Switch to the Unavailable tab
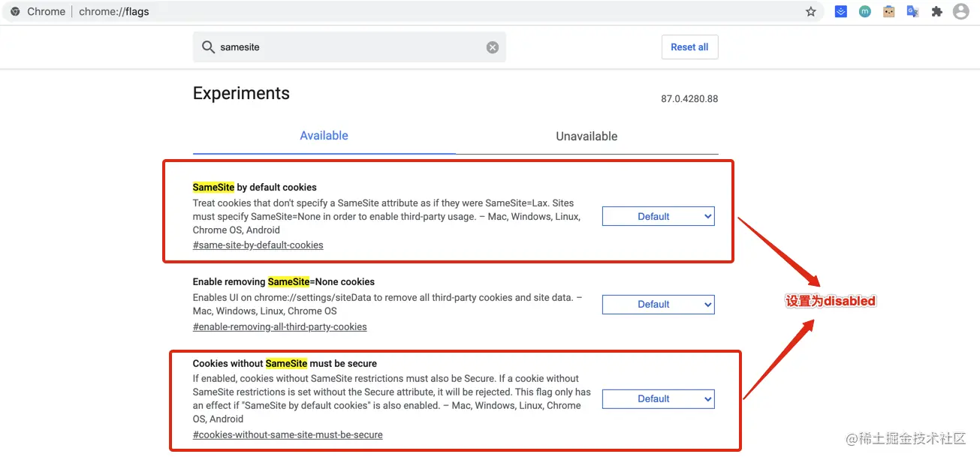 [586, 136]
